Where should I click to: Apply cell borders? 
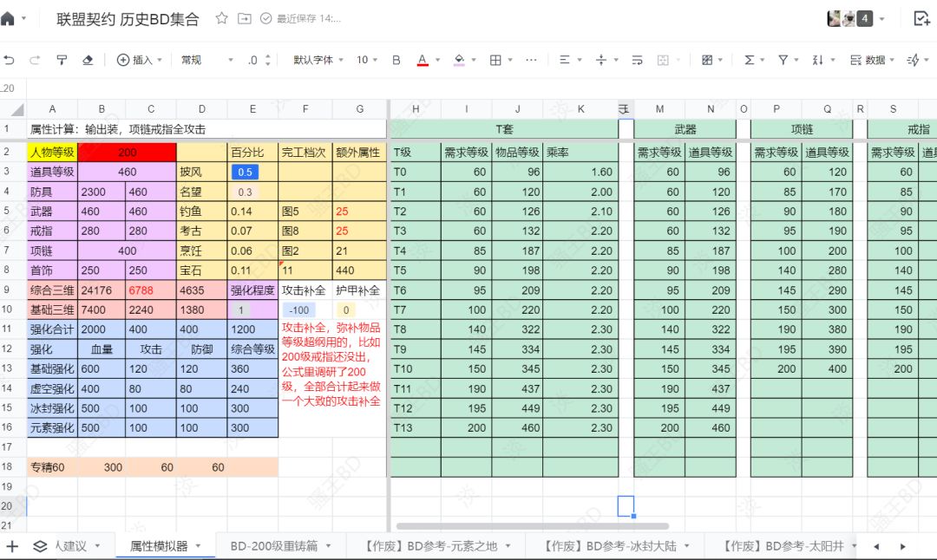[x=495, y=60]
